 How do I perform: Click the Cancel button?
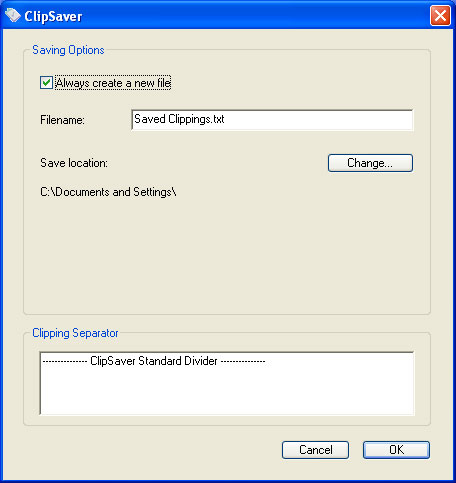tap(315, 450)
